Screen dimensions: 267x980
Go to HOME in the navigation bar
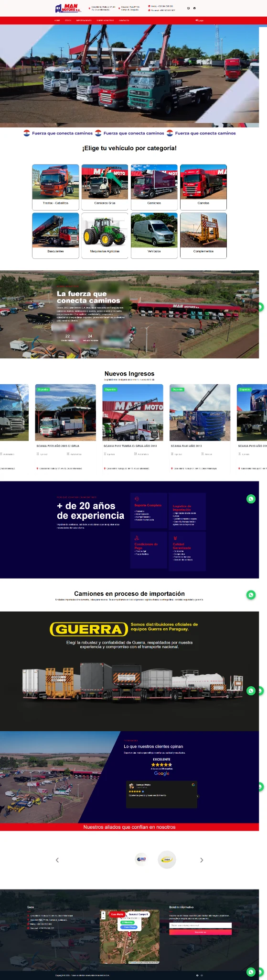click(x=57, y=21)
